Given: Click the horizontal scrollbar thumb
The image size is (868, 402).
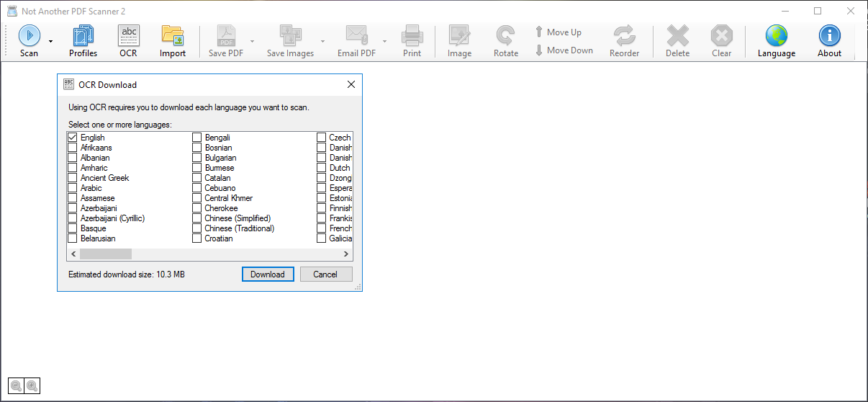Looking at the screenshot, I should pos(106,254).
